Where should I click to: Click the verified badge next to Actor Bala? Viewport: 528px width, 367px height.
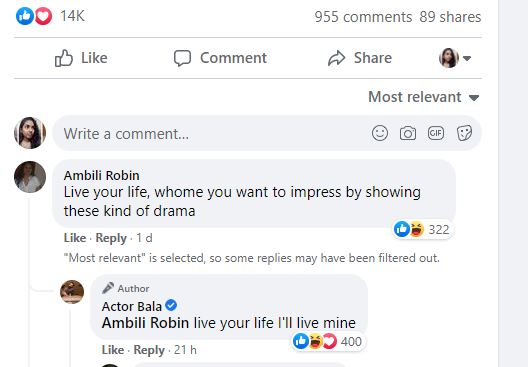pyautogui.click(x=171, y=305)
